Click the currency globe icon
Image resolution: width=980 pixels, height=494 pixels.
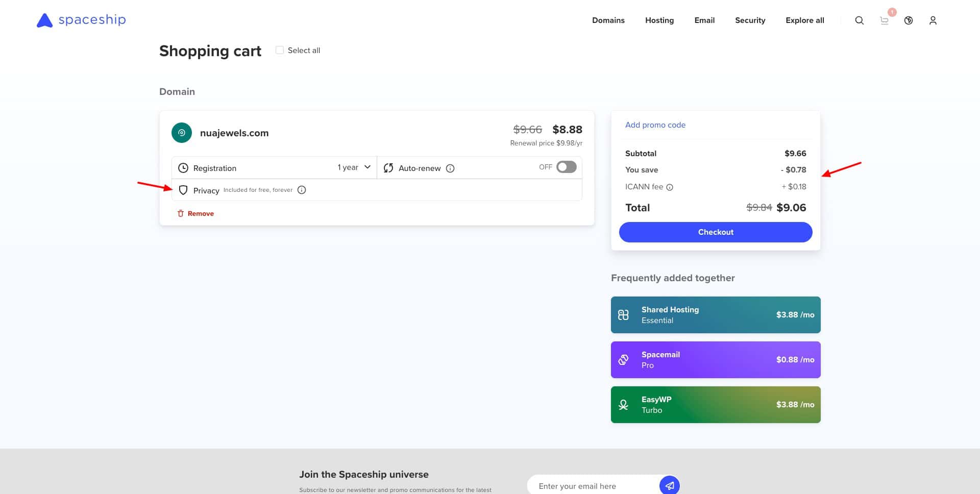[x=909, y=20]
